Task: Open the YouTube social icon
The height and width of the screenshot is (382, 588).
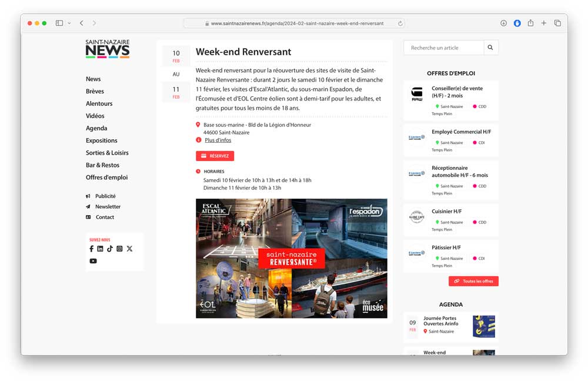Action: [x=93, y=261]
